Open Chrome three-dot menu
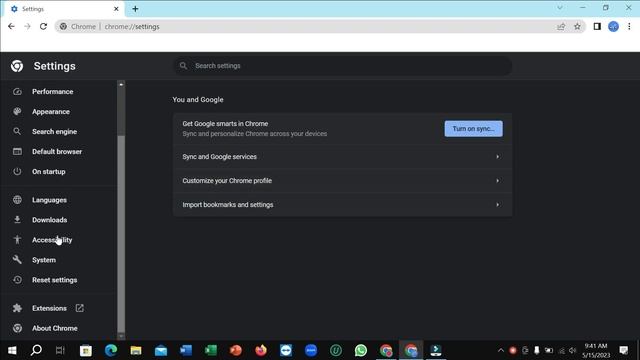 tap(629, 27)
